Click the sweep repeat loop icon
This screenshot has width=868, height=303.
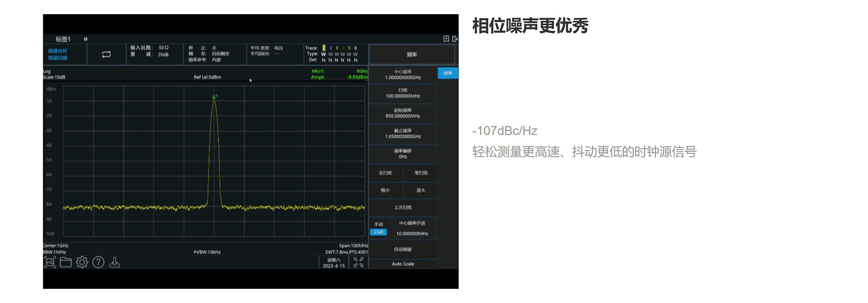point(106,54)
